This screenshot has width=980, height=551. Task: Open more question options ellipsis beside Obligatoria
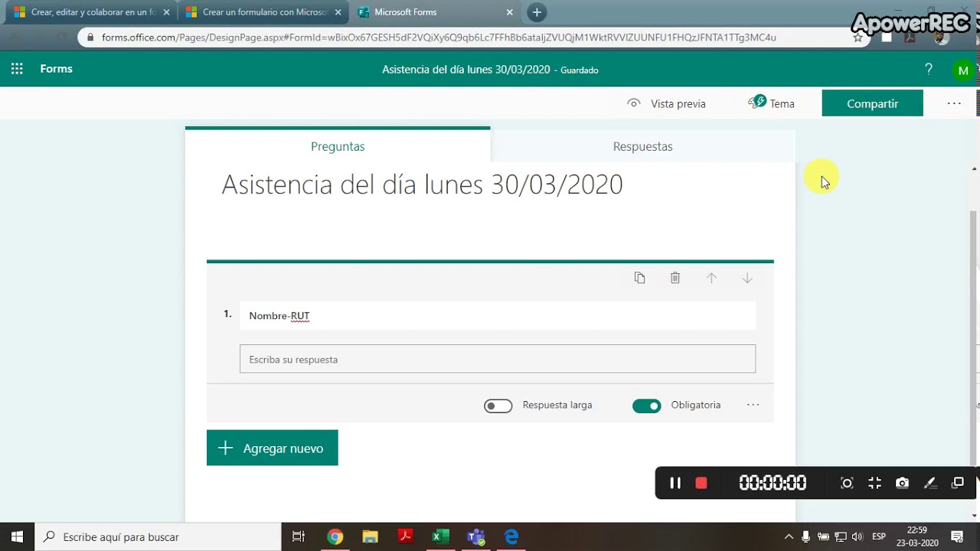[753, 405]
